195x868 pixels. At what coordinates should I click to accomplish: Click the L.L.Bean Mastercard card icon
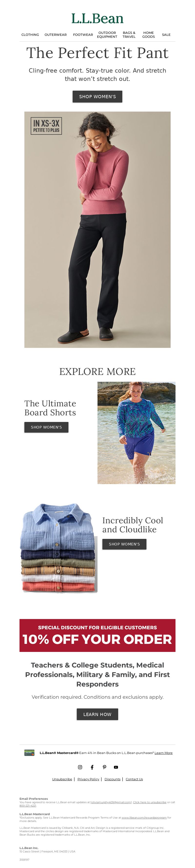pos(29,753)
